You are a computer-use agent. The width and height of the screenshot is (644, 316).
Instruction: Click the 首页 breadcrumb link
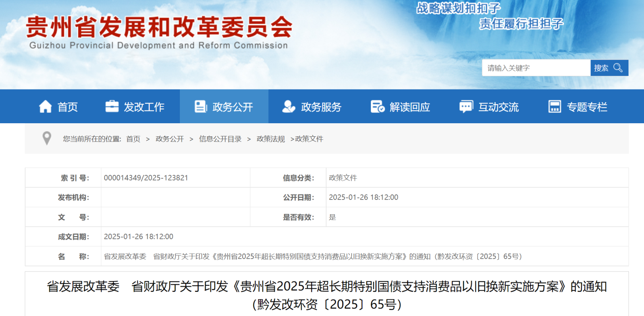[133, 139]
